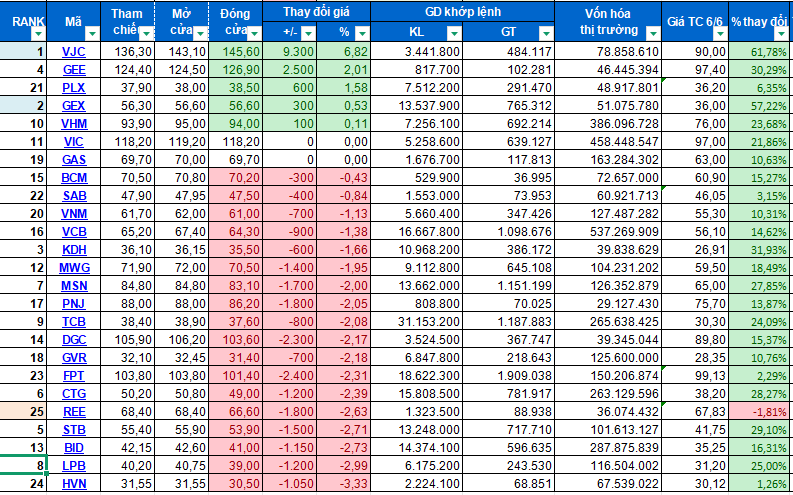This screenshot has width=793, height=495.
Task: Select percent cell -3,33
Action: (343, 484)
